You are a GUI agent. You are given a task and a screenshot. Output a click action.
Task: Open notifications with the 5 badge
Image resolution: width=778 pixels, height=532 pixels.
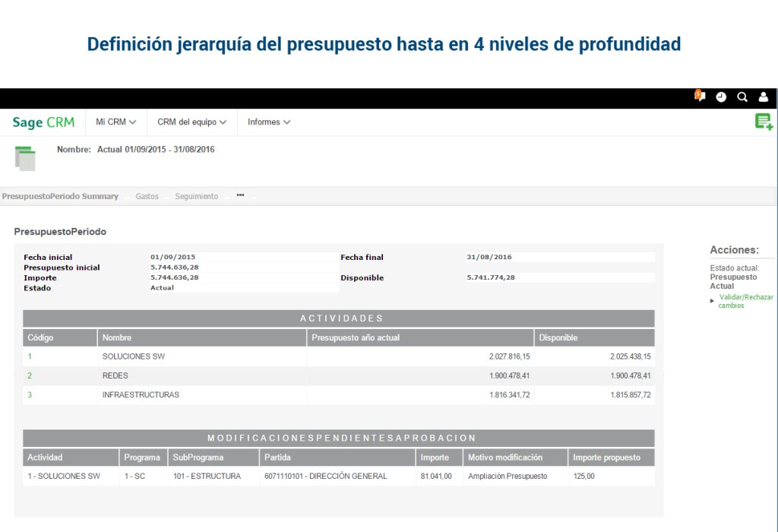pyautogui.click(x=699, y=97)
